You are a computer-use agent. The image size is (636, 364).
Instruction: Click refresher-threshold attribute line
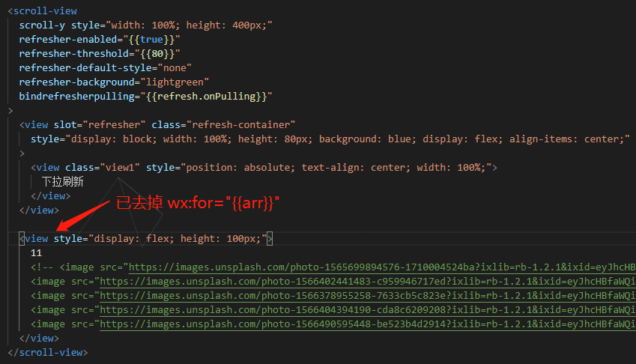click(x=100, y=53)
